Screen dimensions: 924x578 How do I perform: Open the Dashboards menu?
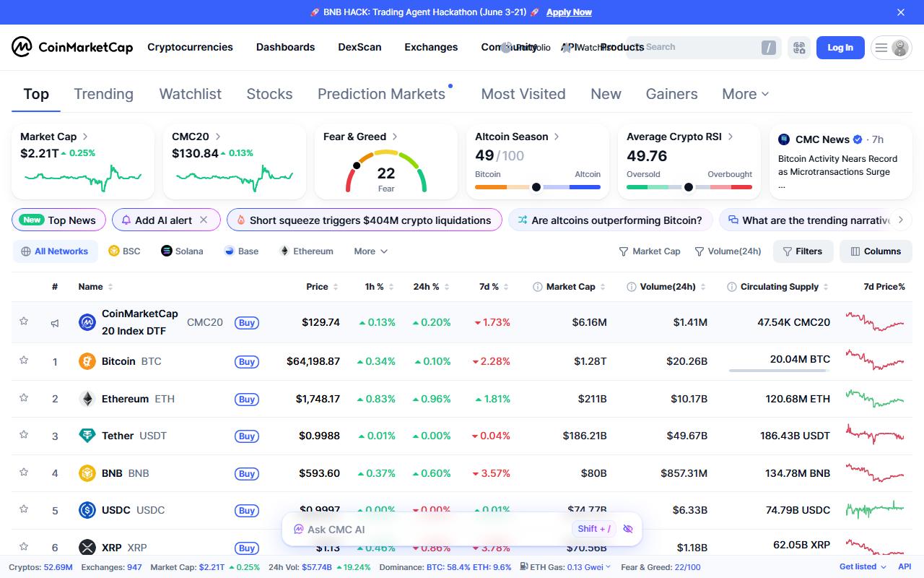[x=285, y=47]
